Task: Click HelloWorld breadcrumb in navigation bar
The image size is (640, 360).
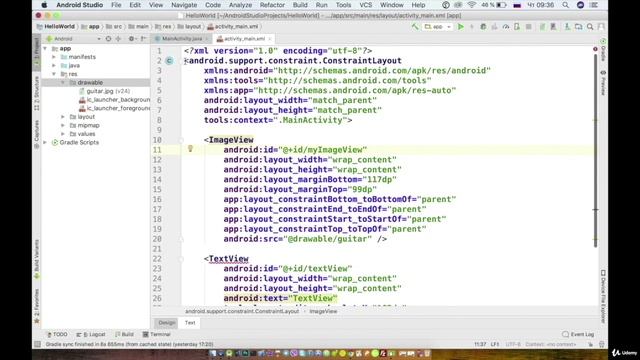Action: pos(56,27)
